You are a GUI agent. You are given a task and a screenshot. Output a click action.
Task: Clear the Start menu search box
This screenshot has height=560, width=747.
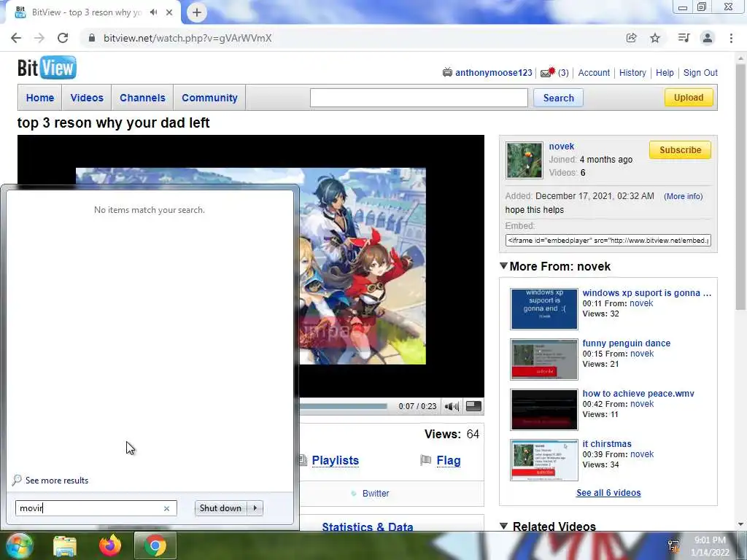point(167,508)
